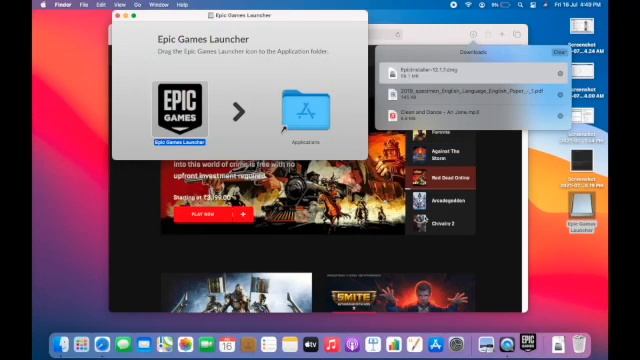Open Calendar in the dock

pos(227,344)
